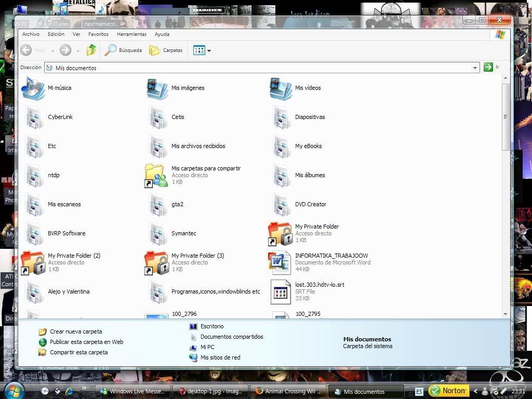Click the scrollbar down arrow
The width and height of the screenshot is (532, 399).
tap(506, 314)
